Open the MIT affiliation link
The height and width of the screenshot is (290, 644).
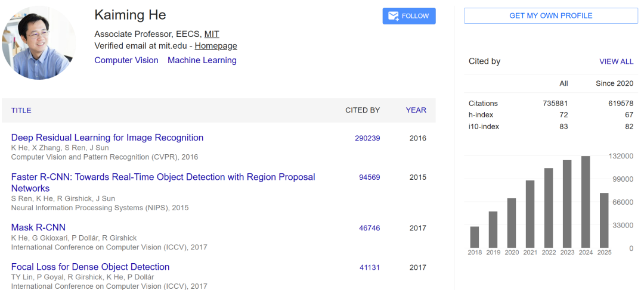coord(212,34)
